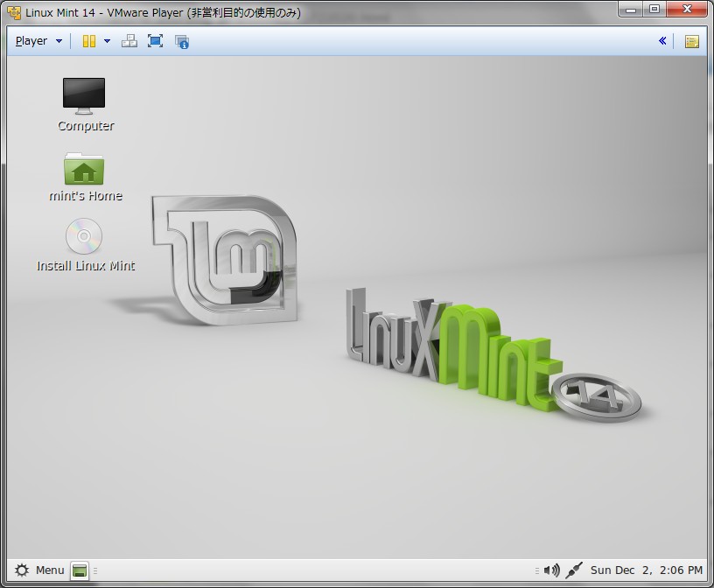Viewport: 714px width, 588px height.
Task: Click the gear icon beside Menu
Action: (x=21, y=570)
